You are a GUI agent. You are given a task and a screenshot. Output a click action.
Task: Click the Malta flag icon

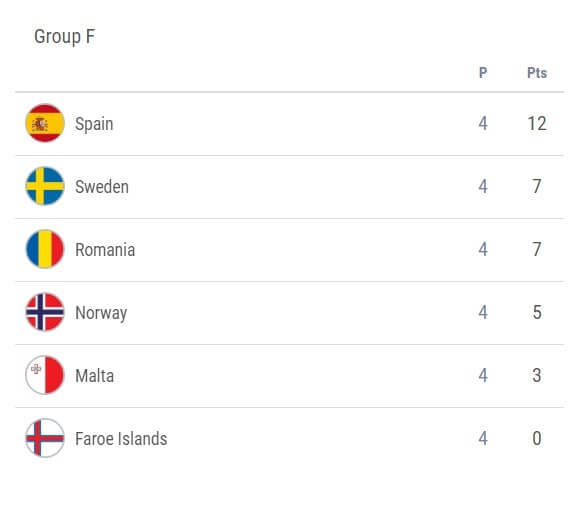45,375
